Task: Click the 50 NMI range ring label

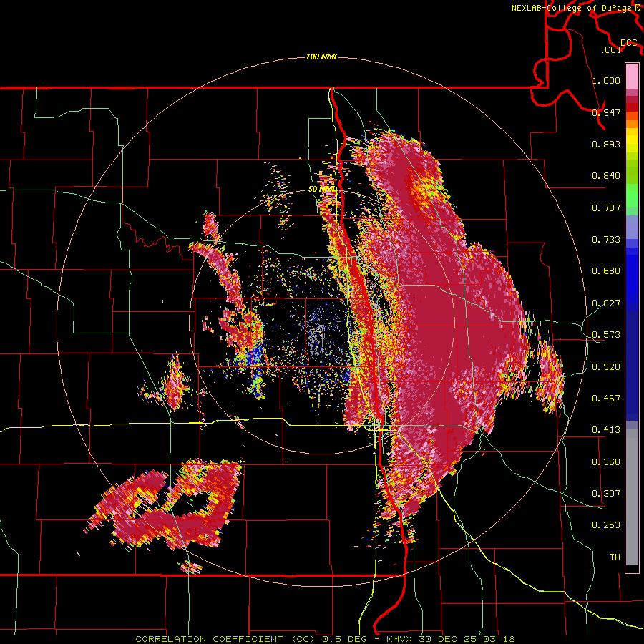Action: click(x=322, y=190)
